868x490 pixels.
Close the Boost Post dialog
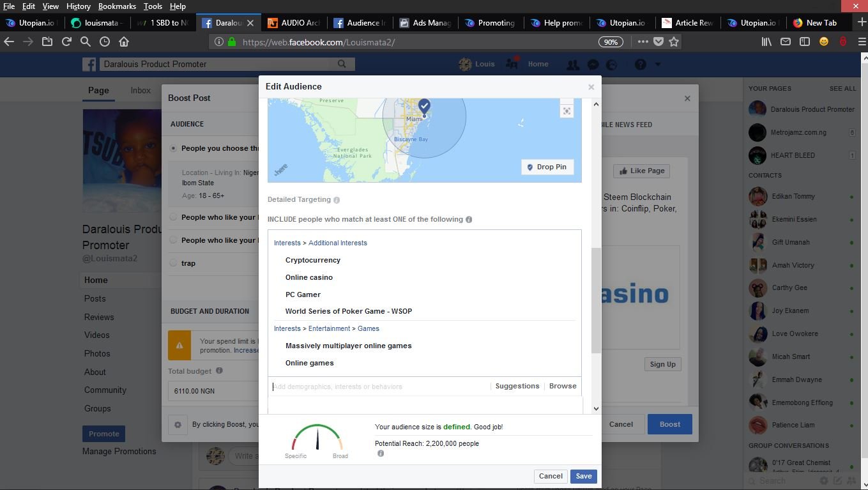click(687, 98)
